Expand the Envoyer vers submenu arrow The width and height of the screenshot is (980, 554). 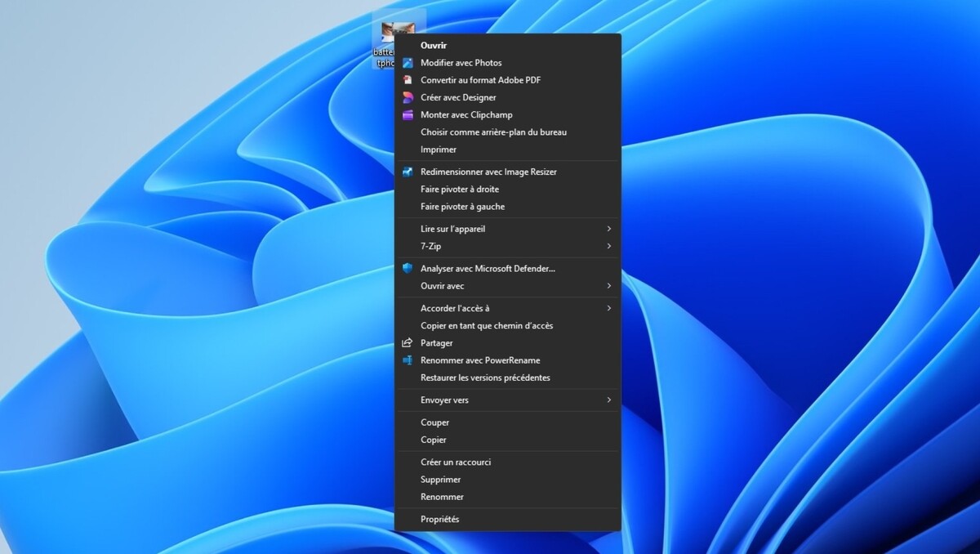pos(608,400)
